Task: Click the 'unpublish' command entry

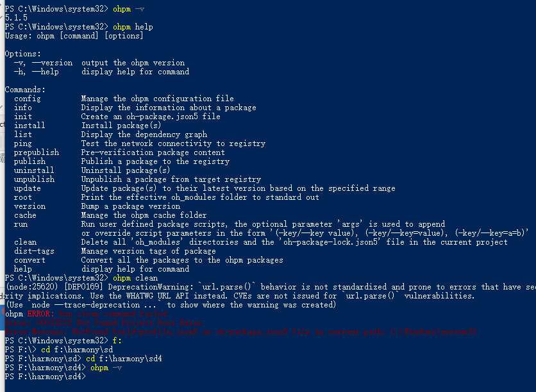Action: tap(34, 179)
